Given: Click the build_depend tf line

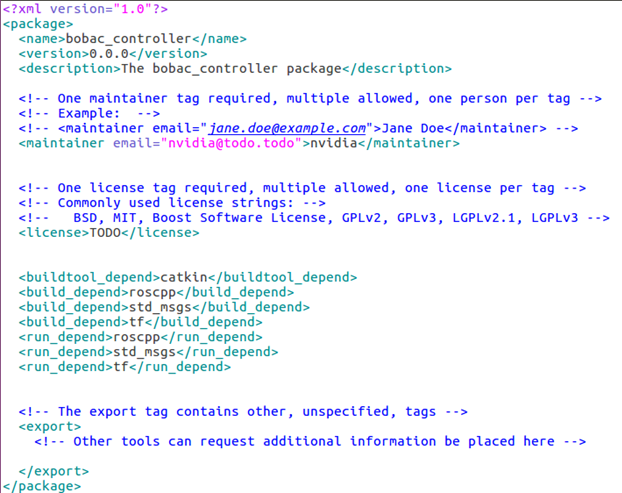Looking at the screenshot, I should (x=140, y=322).
